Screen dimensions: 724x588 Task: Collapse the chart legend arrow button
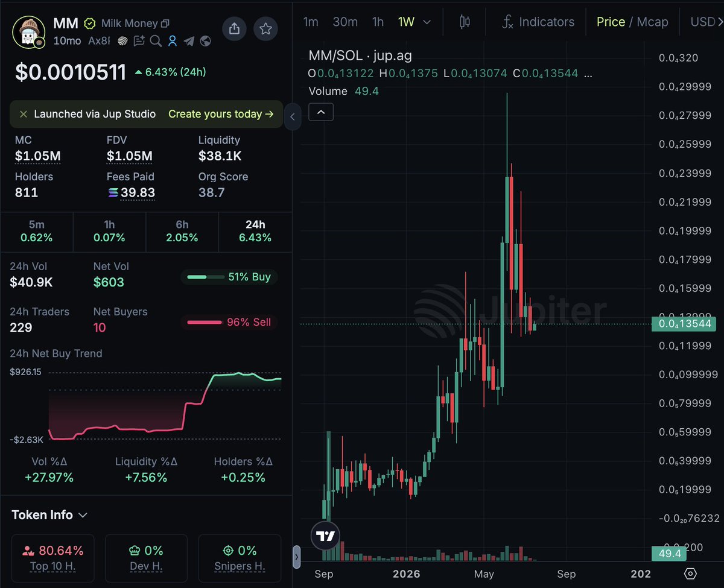pyautogui.click(x=321, y=112)
